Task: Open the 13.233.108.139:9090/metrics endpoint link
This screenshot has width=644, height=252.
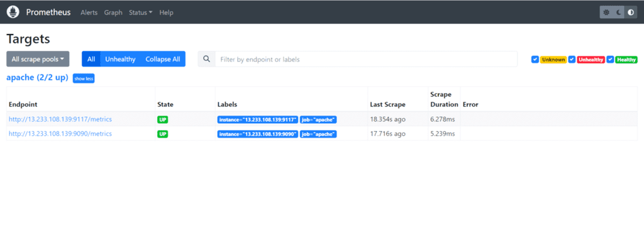Action: click(x=60, y=134)
